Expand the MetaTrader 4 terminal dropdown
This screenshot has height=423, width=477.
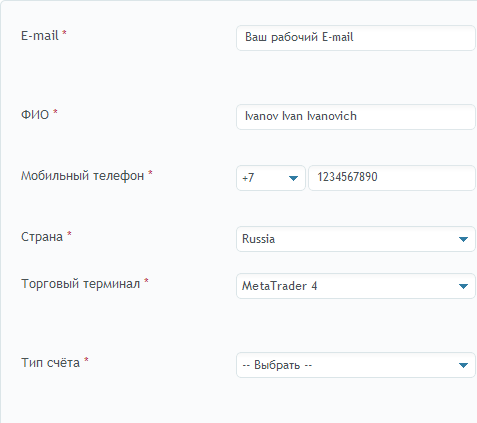356,286
